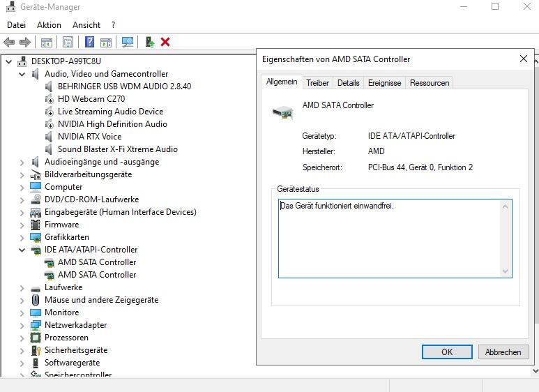The height and width of the screenshot is (392, 539).
Task: Select the first AMD SATA Controller entry
Action: [x=97, y=262]
